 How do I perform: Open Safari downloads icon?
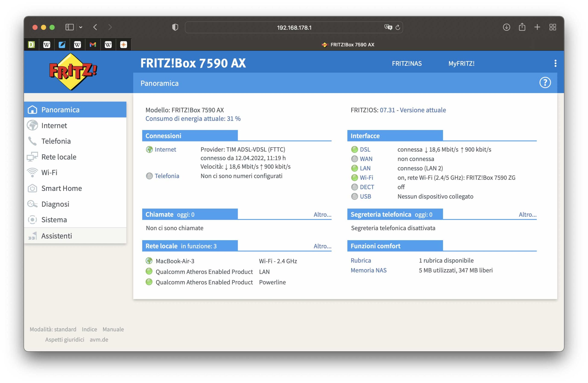click(506, 27)
